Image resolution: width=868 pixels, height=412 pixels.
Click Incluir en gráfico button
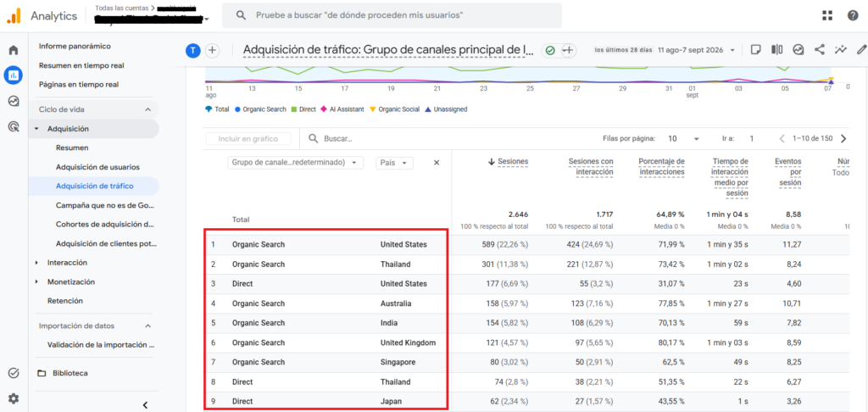(x=248, y=139)
